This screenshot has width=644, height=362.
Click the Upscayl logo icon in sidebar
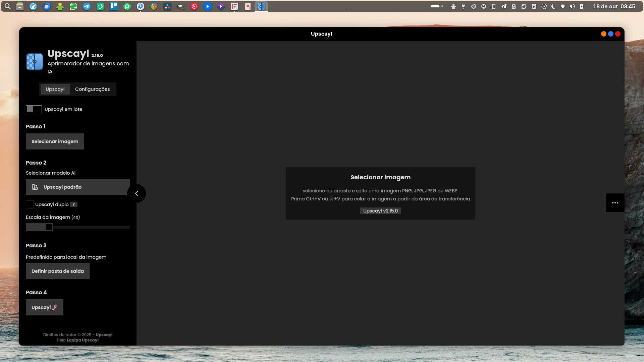tap(35, 62)
